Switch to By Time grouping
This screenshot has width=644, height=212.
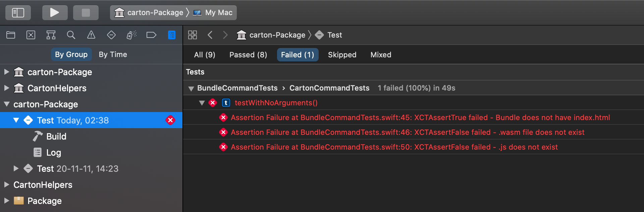(x=113, y=54)
